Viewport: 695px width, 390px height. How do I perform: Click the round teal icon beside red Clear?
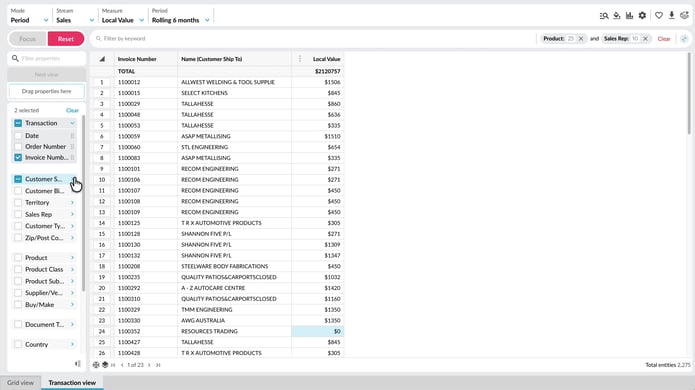click(684, 39)
